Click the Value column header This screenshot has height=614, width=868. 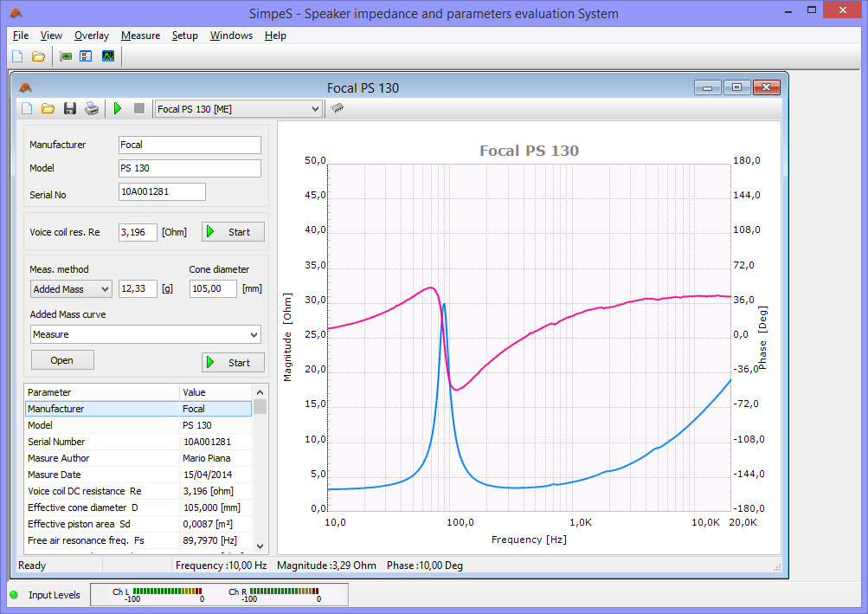pos(215,392)
